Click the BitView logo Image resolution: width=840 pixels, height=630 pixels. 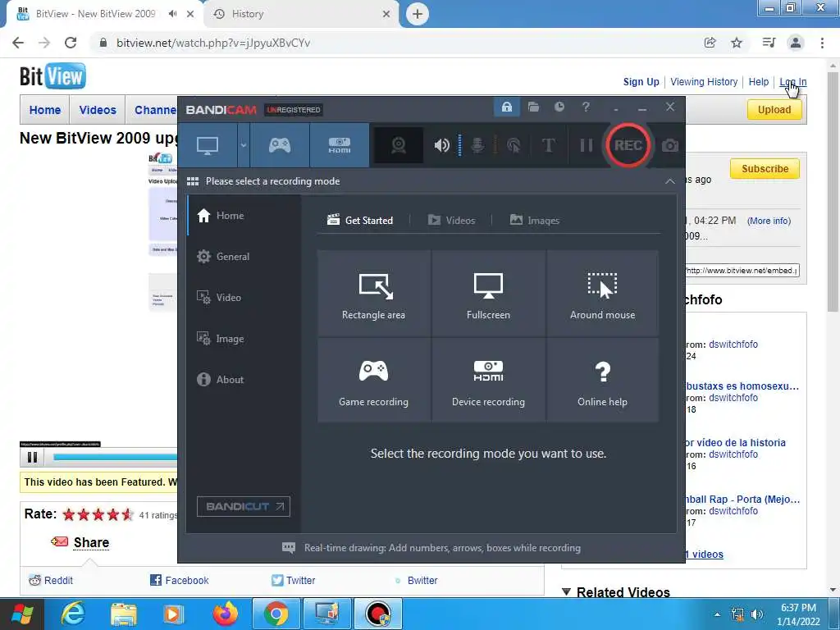tap(52, 76)
